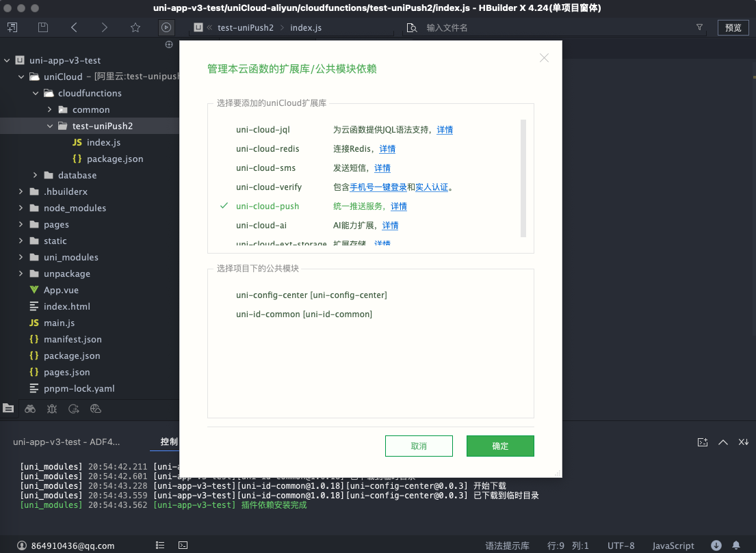Click the project icon before test-uniPush2 breadcrumb

pos(198,27)
